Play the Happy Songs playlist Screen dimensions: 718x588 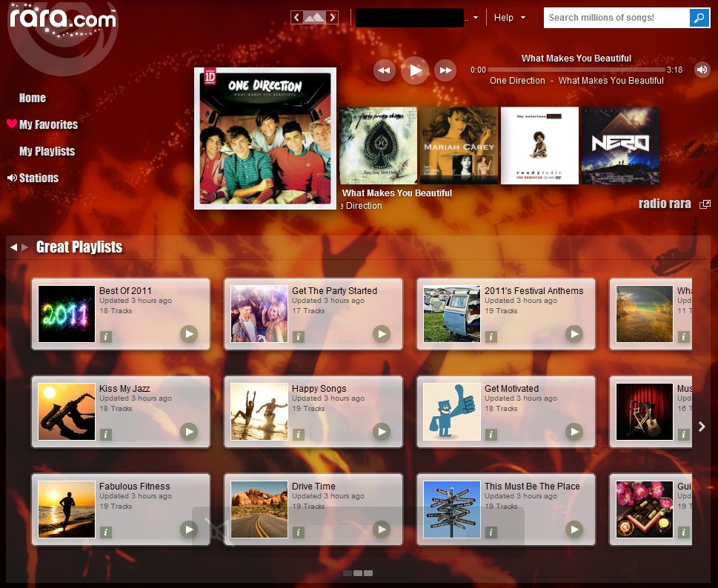point(382,432)
